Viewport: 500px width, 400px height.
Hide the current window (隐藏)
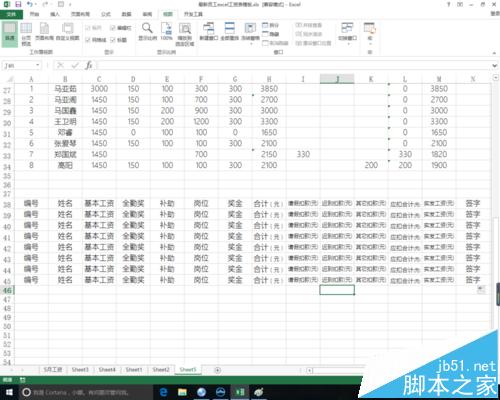pyautogui.click(x=271, y=34)
